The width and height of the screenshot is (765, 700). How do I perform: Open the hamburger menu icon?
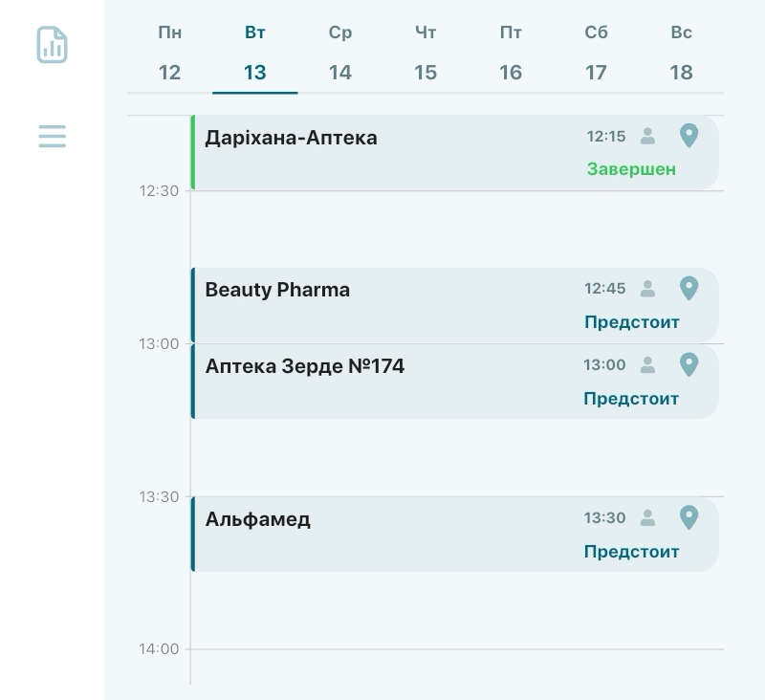click(x=52, y=136)
